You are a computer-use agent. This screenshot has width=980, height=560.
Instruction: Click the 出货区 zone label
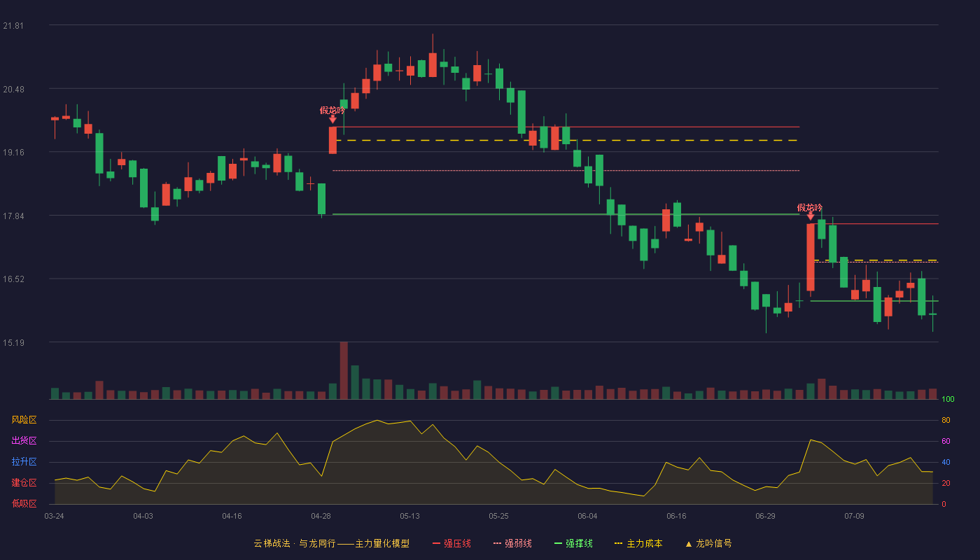(24, 441)
